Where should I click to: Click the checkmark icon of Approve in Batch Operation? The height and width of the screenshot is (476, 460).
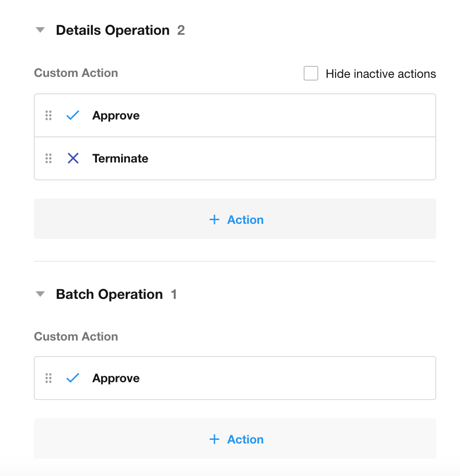coord(73,378)
